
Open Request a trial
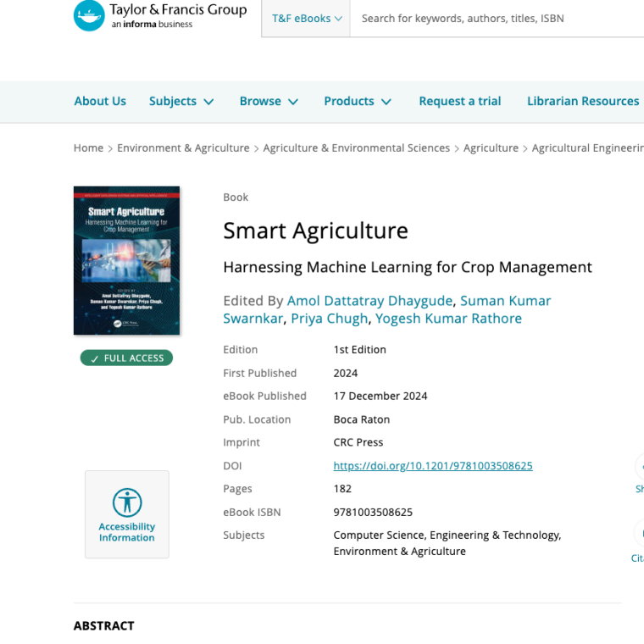[x=459, y=101]
